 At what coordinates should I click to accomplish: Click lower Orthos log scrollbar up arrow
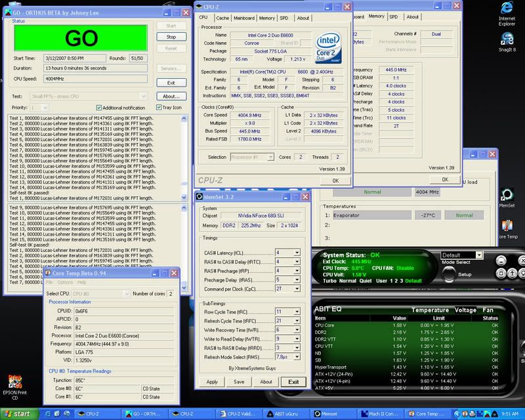184,207
